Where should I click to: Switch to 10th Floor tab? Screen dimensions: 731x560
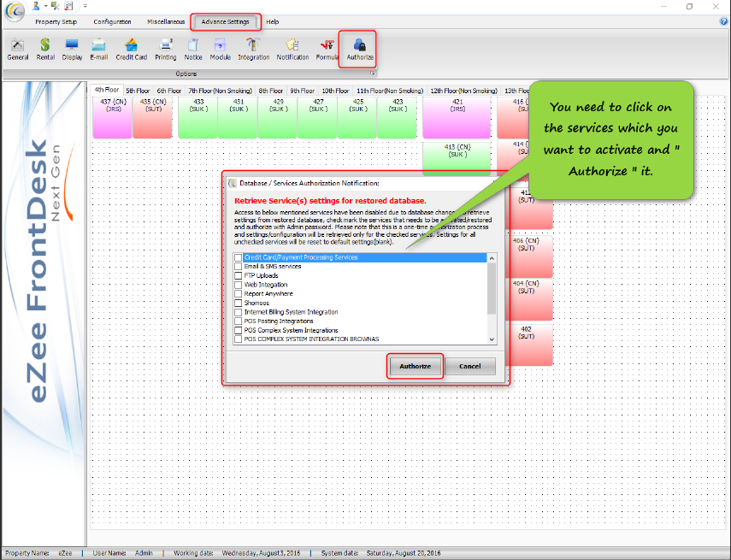click(x=335, y=91)
